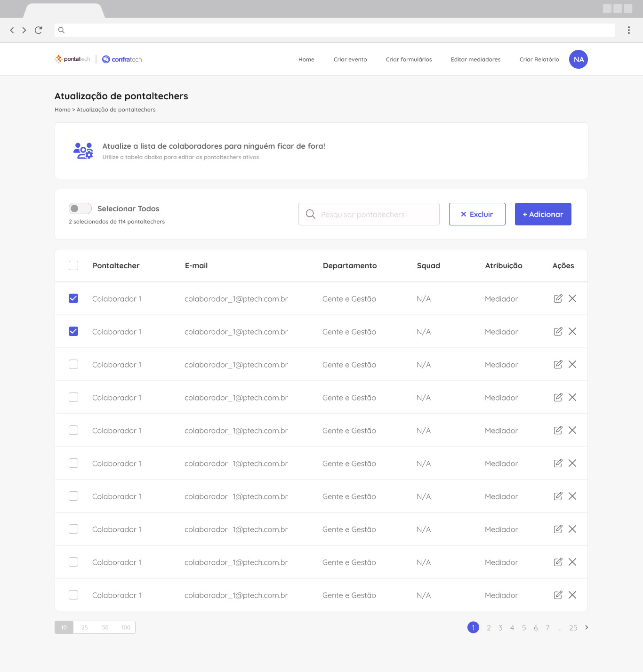Check the header checkbox next to Pontaltecher
643x672 pixels.
click(x=73, y=265)
